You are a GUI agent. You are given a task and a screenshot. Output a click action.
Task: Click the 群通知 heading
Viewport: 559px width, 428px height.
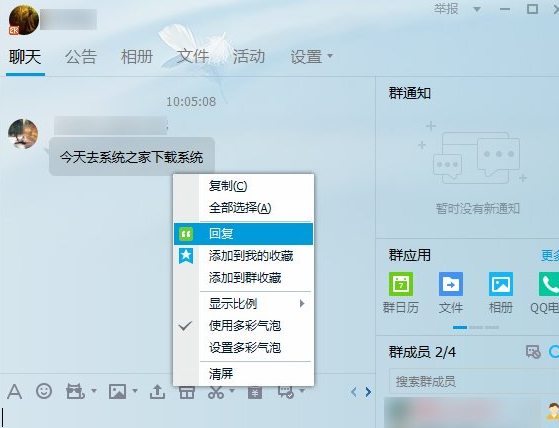[x=410, y=93]
